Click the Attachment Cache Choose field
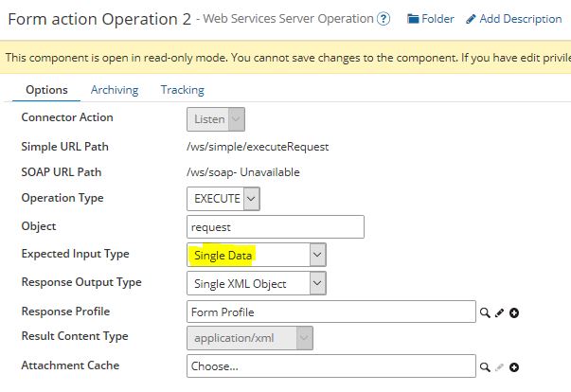The height and width of the screenshot is (392, 571). [330, 365]
